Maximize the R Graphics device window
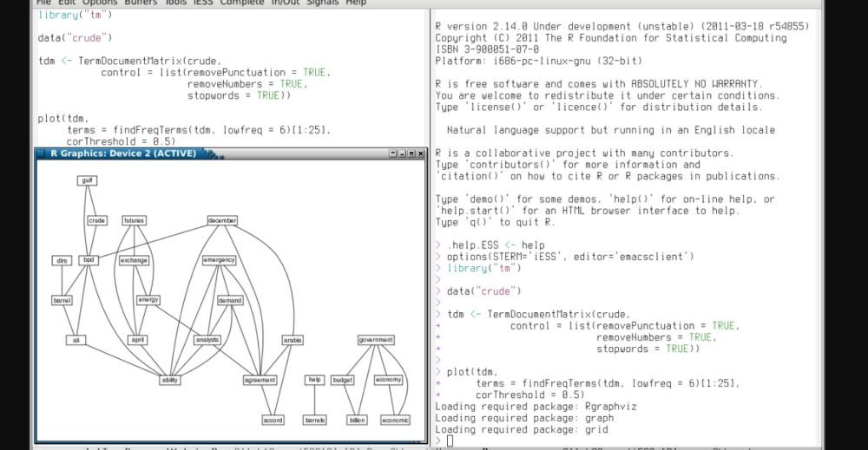868x450 pixels. point(411,153)
